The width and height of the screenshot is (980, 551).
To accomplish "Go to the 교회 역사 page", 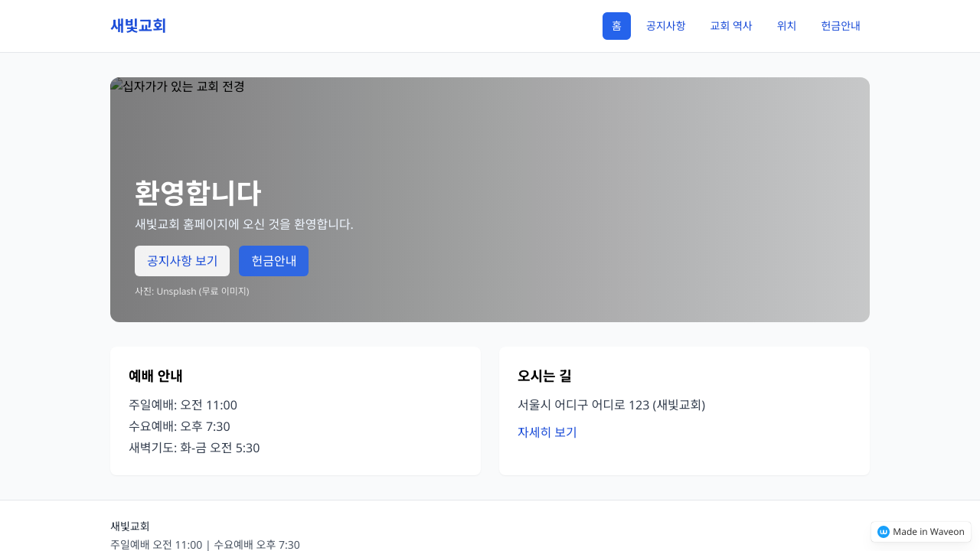I will [730, 26].
